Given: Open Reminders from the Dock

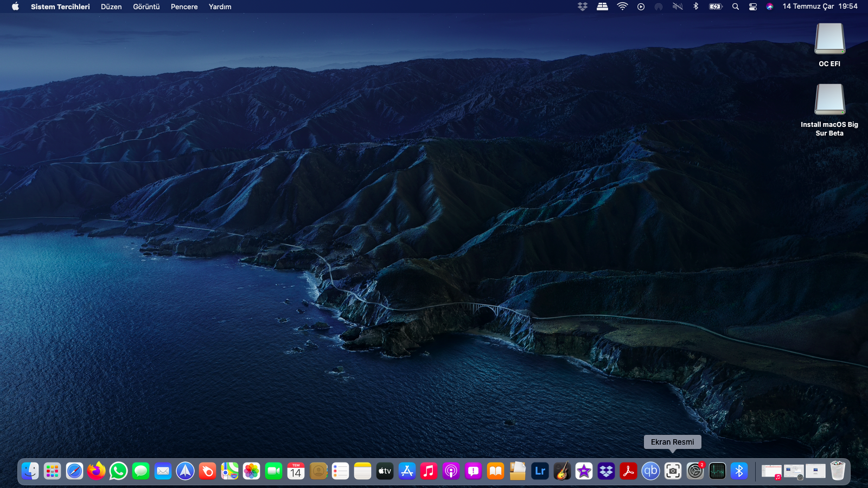Looking at the screenshot, I should (x=340, y=471).
